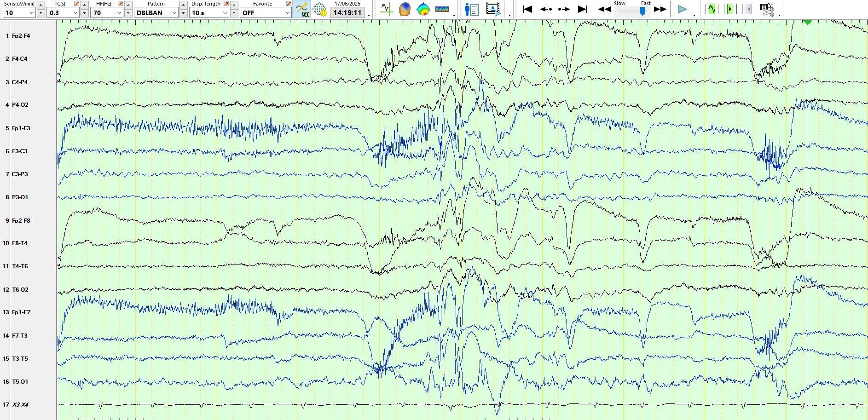Expand the options arrow after the video icon
This screenshot has height=420, width=868.
click(x=509, y=15)
